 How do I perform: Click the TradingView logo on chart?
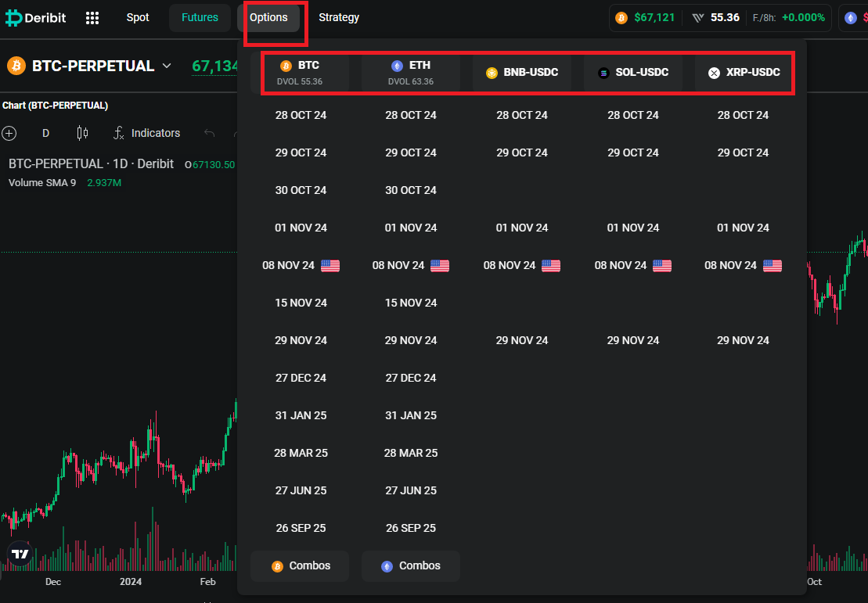pyautogui.click(x=20, y=553)
